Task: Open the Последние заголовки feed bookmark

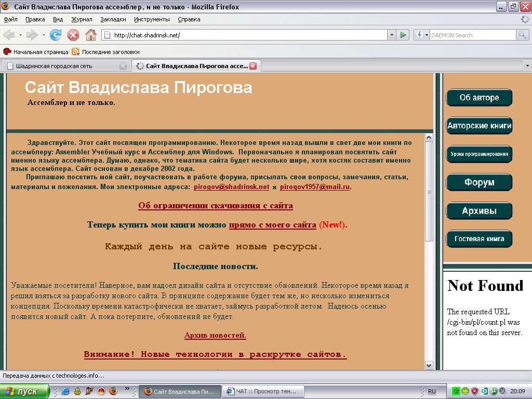Action: [105, 52]
